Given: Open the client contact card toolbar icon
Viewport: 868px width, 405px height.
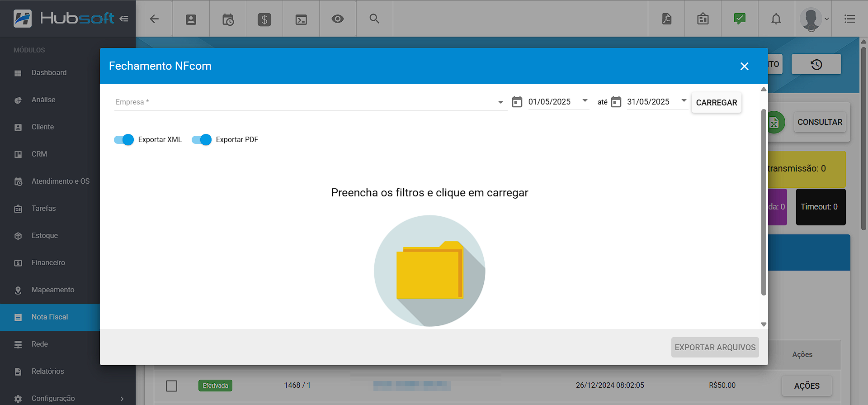Looking at the screenshot, I should tap(191, 19).
